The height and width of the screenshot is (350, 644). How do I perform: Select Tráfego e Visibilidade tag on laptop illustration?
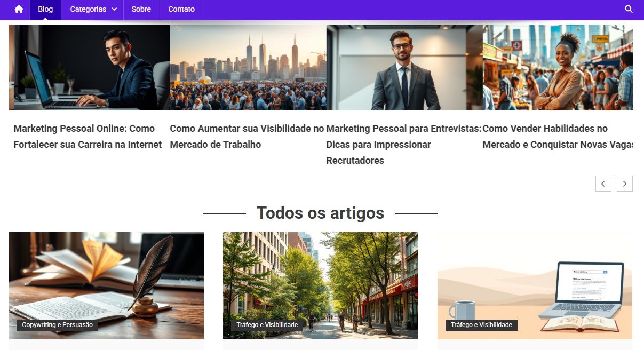[x=481, y=325]
